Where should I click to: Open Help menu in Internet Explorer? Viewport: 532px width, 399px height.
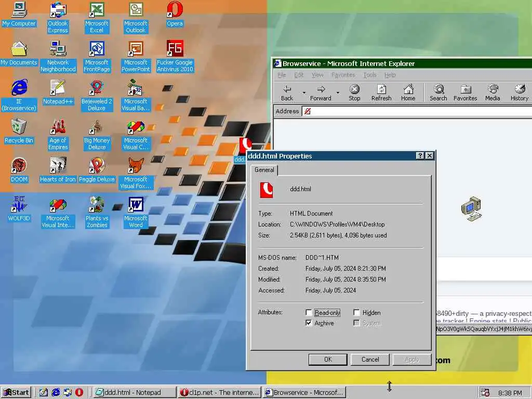[x=390, y=75]
